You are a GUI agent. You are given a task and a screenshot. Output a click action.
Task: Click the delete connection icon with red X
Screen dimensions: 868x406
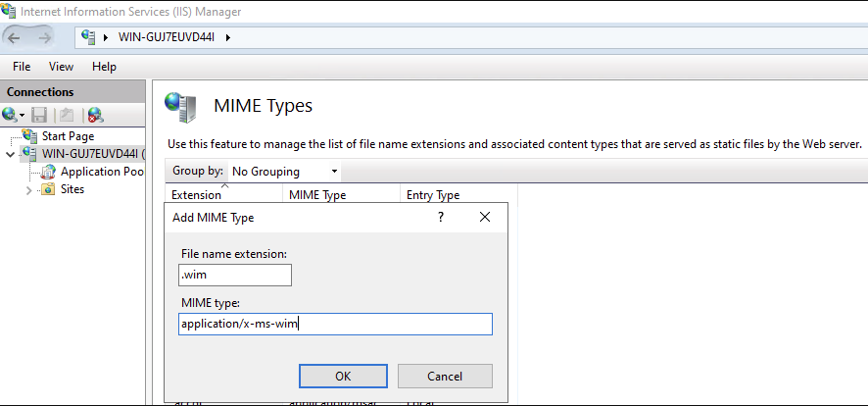[95, 115]
